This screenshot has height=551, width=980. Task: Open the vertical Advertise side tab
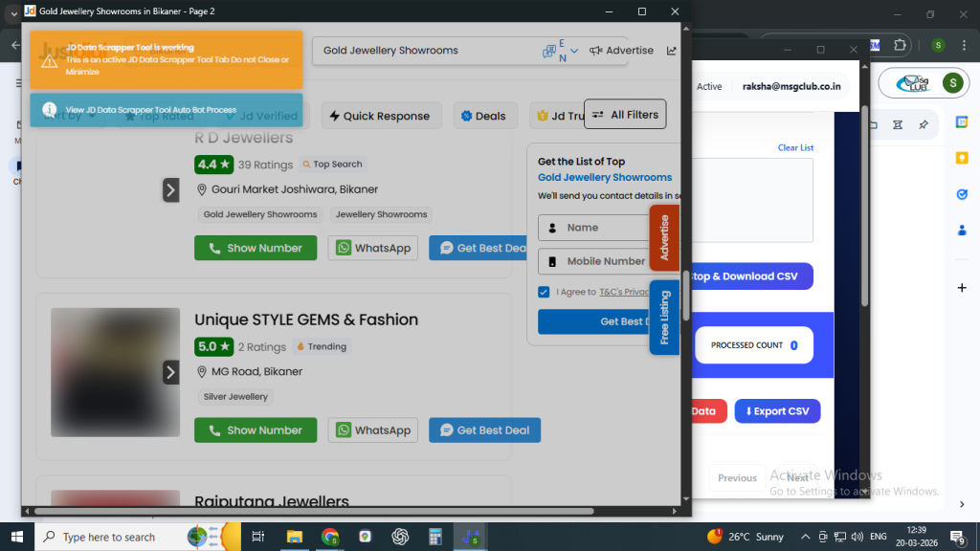click(664, 237)
